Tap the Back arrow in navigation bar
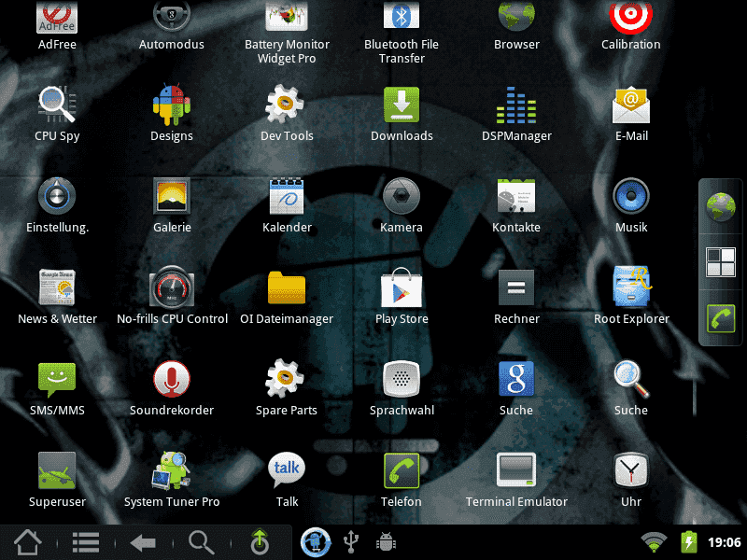Viewport: 747px width, 560px height. point(143,542)
